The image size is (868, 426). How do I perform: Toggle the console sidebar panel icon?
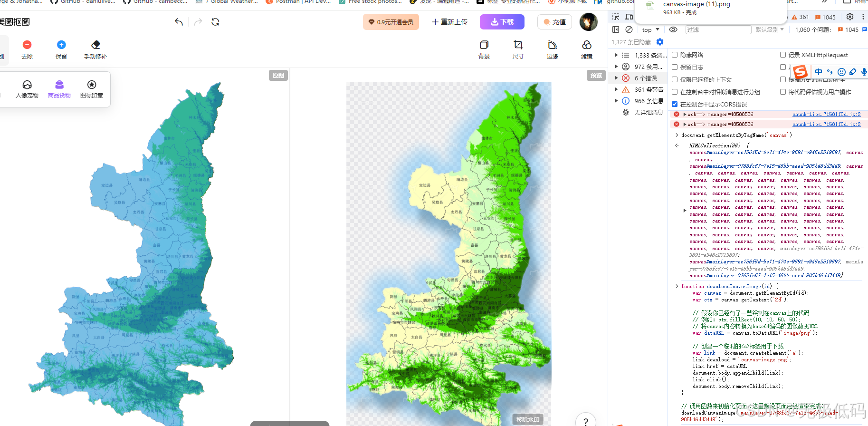tap(616, 29)
